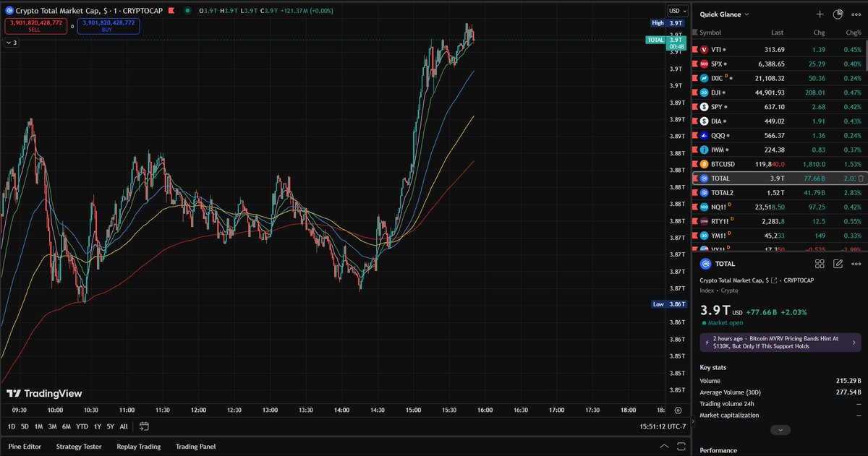Select the 1D time range
868x456 pixels.
coord(12,426)
